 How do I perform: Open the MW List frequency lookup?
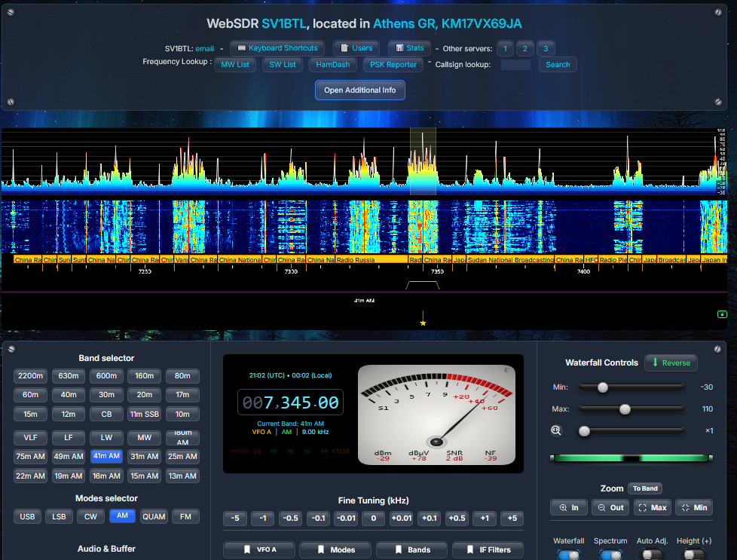(235, 64)
